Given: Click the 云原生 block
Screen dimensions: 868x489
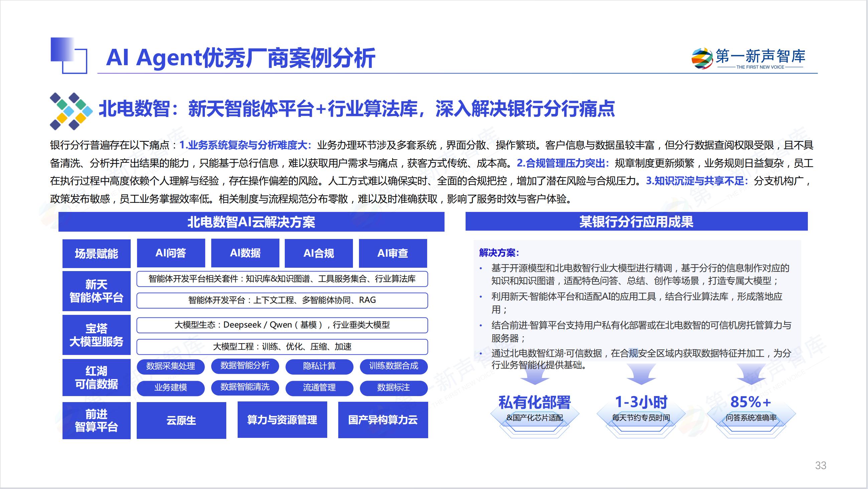Looking at the screenshot, I should point(181,420).
